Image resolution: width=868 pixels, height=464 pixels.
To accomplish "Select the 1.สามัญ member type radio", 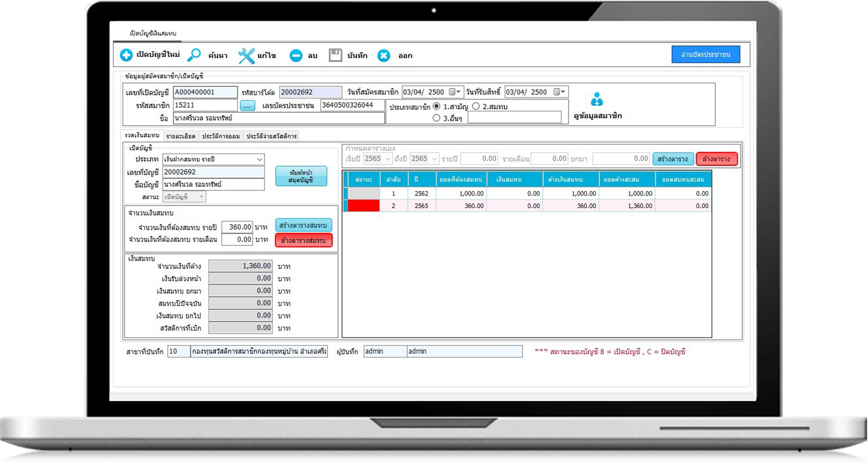I will point(437,106).
